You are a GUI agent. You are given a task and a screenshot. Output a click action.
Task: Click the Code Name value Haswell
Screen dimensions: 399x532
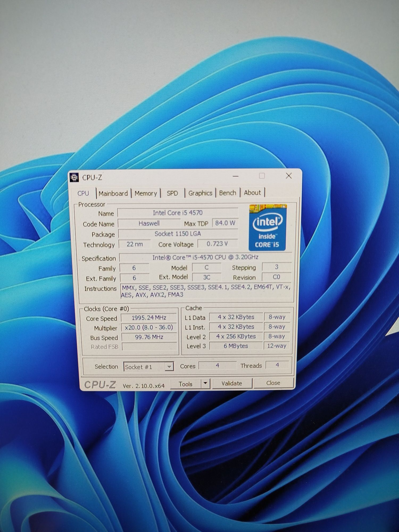(149, 223)
